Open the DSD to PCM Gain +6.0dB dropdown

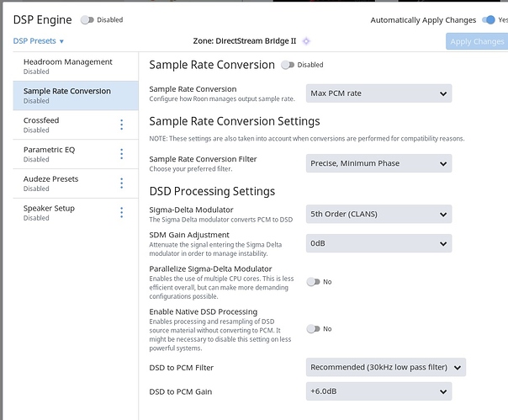[378, 391]
